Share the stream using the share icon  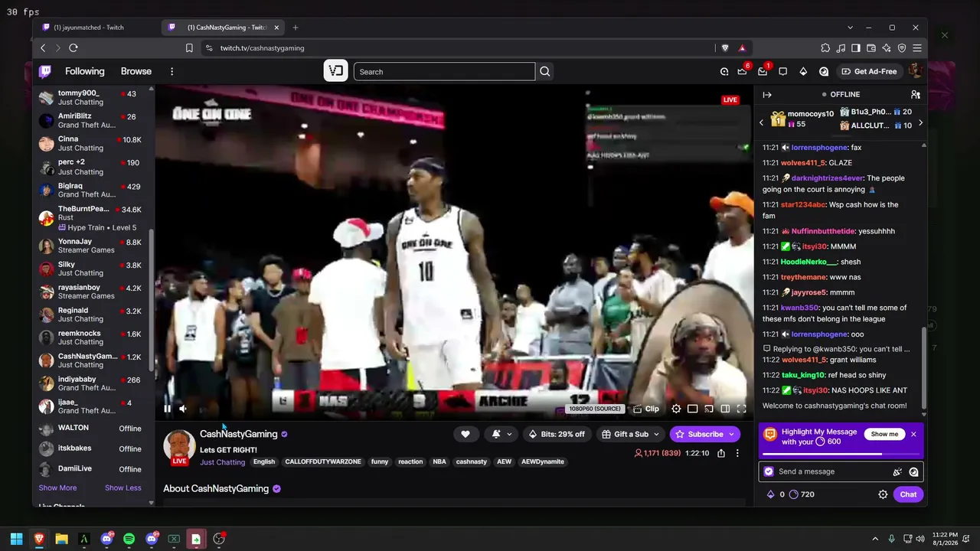[721, 453]
